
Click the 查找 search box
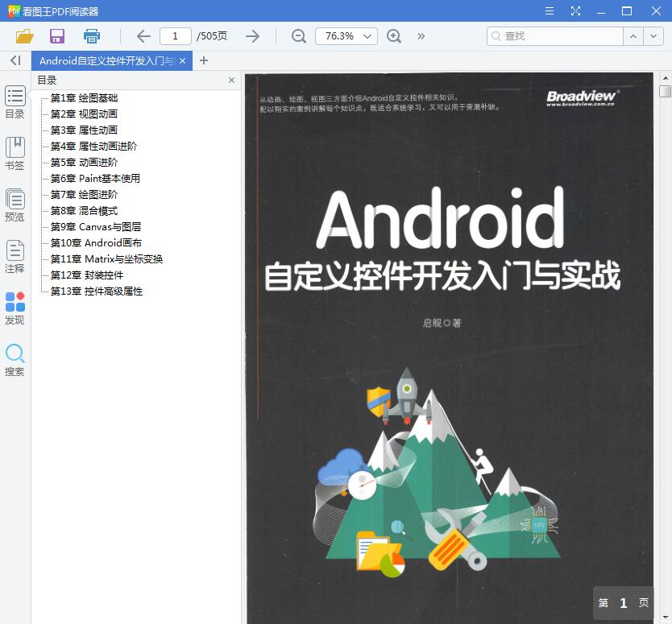click(x=554, y=36)
